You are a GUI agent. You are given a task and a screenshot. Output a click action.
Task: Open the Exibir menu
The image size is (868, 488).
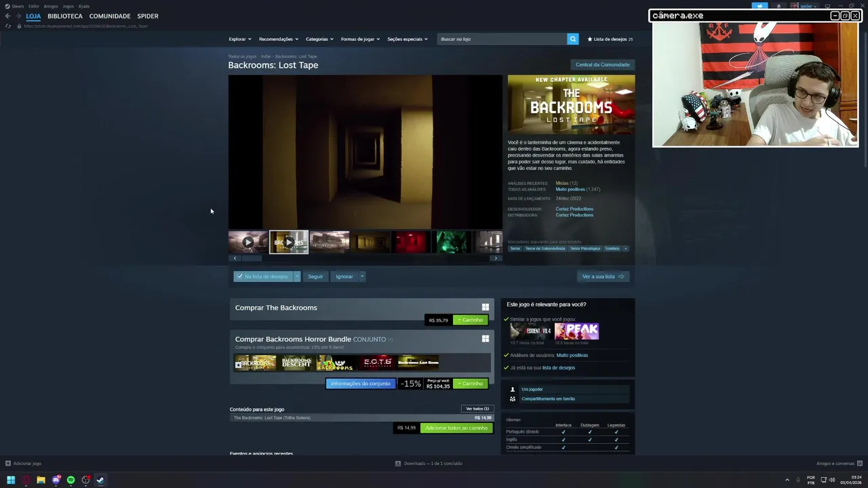point(34,6)
